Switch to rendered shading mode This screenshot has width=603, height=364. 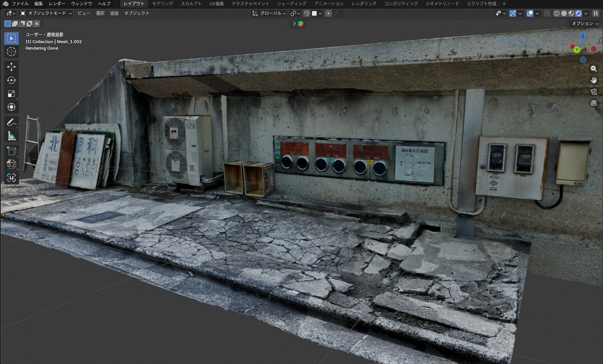578,14
